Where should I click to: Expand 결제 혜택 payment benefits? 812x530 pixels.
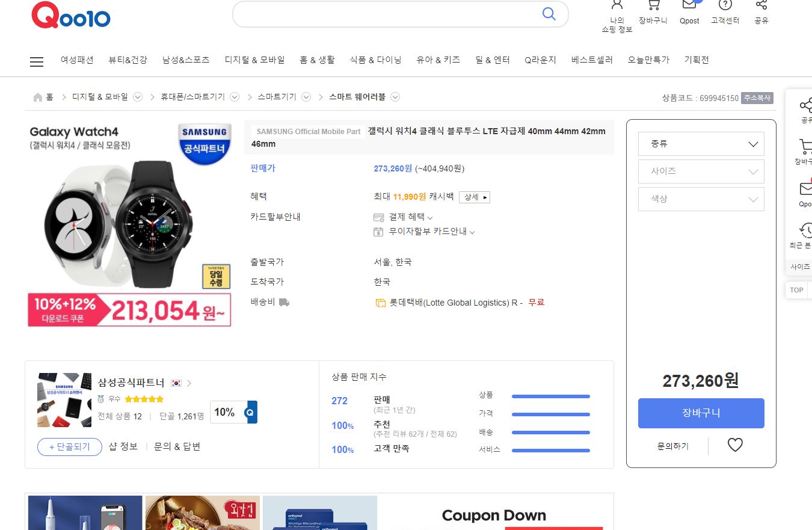pos(411,217)
